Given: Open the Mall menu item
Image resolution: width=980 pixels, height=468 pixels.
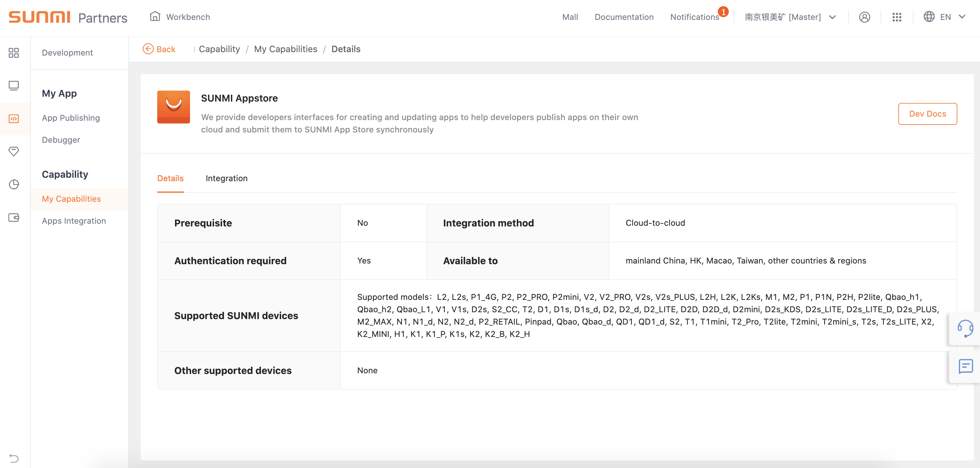Looking at the screenshot, I should 570,17.
